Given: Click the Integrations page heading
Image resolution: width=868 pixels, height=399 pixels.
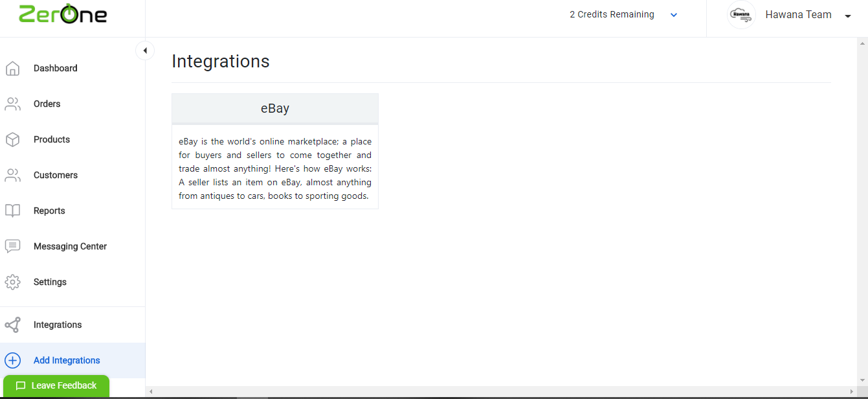Looking at the screenshot, I should 221,61.
